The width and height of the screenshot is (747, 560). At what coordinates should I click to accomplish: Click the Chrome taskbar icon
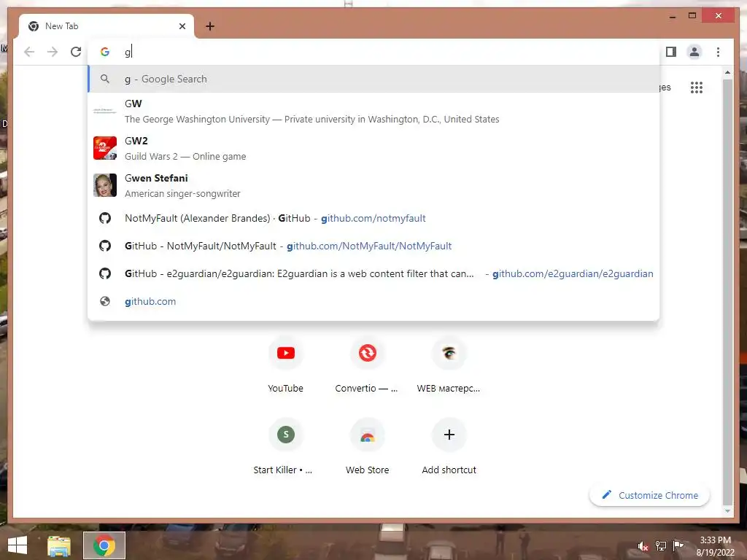point(104,545)
